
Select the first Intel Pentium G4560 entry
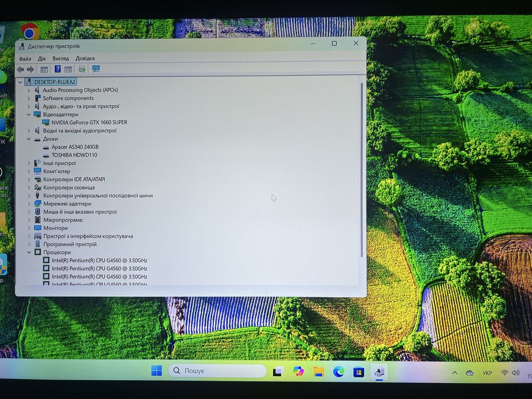99,260
